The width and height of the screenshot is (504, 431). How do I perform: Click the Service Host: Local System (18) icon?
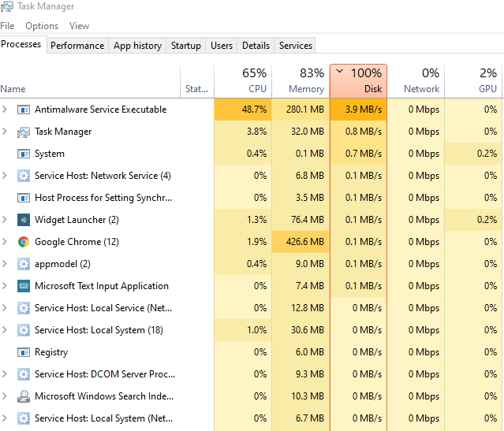coord(24,330)
